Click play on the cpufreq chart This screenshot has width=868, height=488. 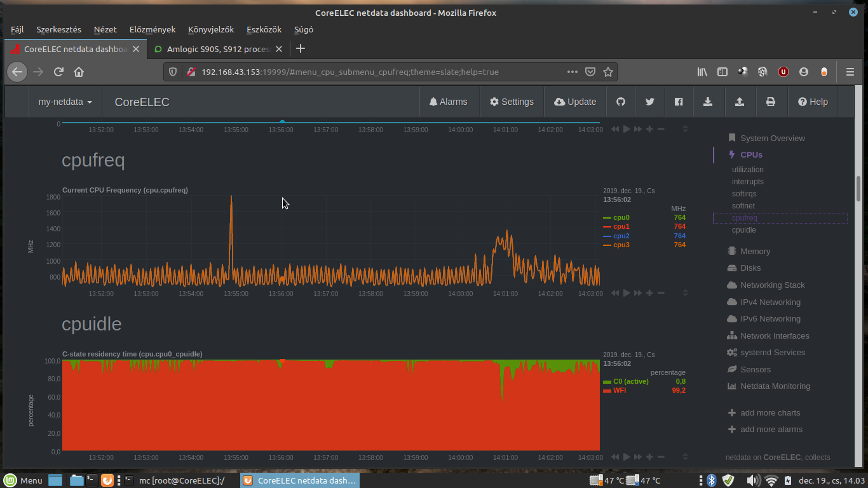tap(627, 293)
